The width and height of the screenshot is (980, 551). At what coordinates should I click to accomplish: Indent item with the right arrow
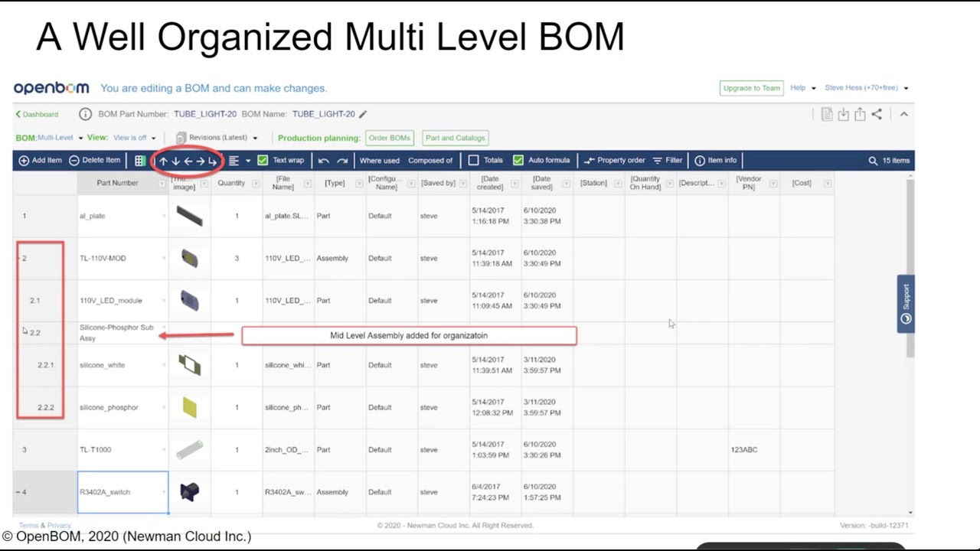click(x=200, y=161)
